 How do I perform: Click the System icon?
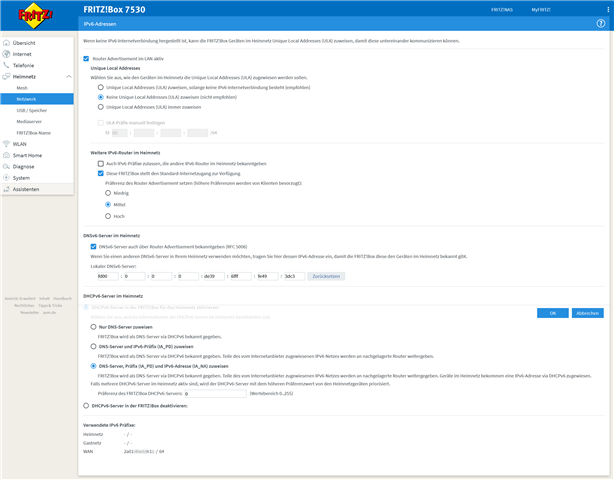(6, 178)
